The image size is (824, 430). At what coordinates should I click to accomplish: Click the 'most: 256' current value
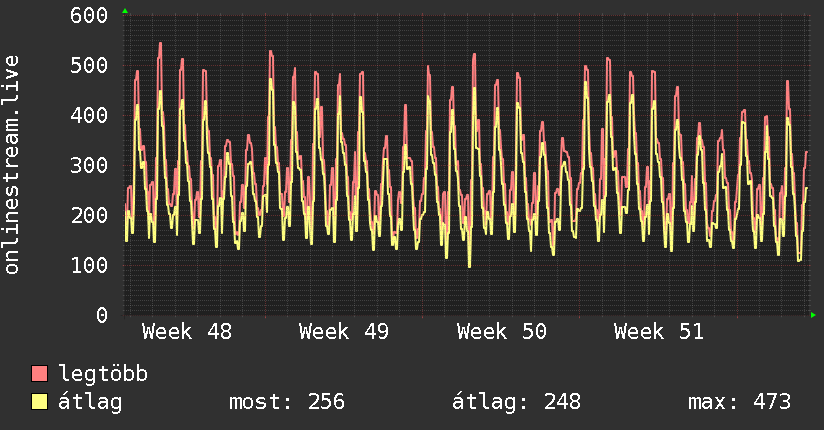[287, 402]
